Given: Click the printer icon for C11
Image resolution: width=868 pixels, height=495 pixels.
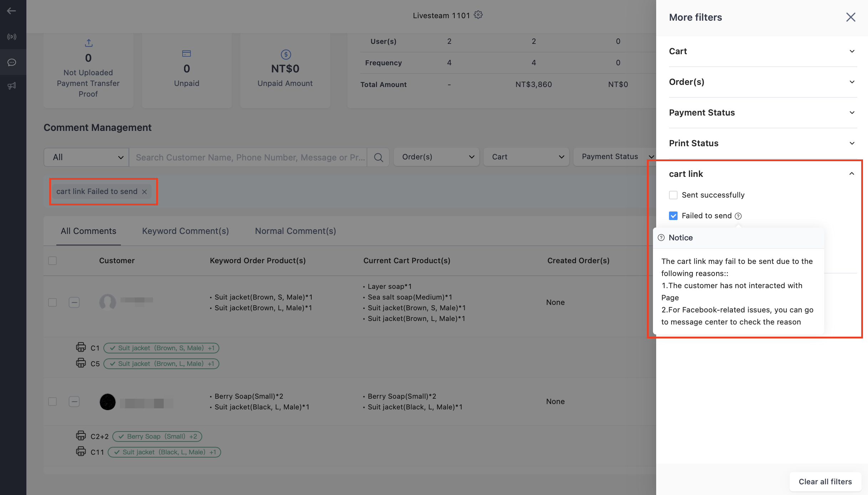Looking at the screenshot, I should point(81,451).
